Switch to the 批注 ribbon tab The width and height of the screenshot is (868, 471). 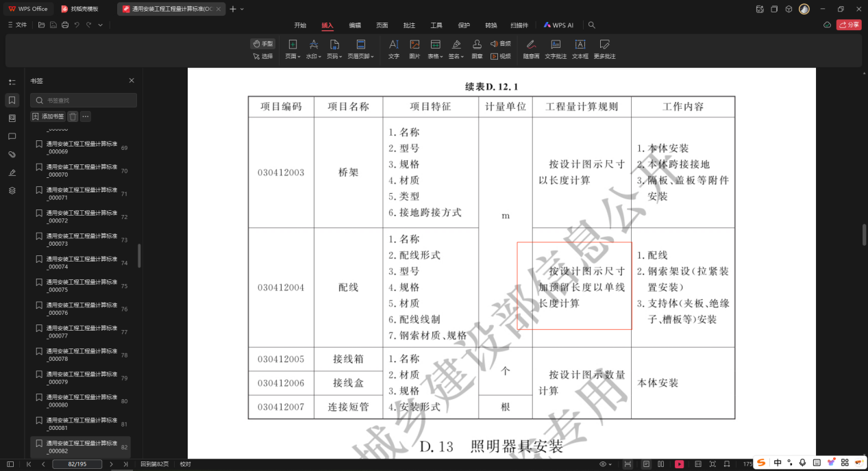[x=408, y=25]
